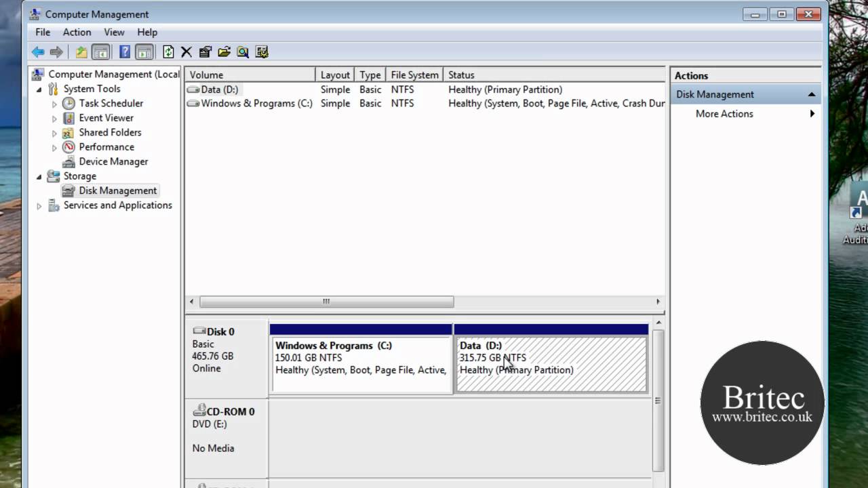This screenshot has width=868, height=488.
Task: Collapse the System Tools node arrow
Action: [x=39, y=89]
